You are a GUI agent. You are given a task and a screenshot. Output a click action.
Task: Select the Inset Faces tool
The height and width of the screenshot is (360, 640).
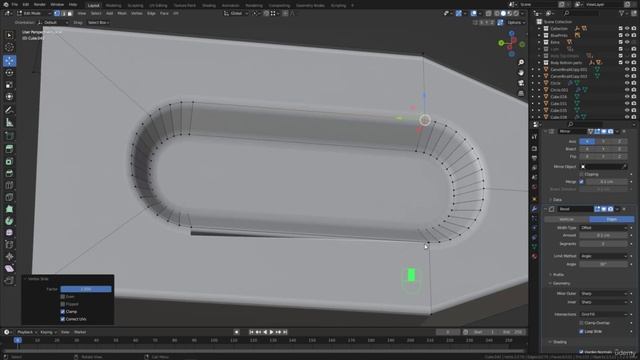[9, 162]
